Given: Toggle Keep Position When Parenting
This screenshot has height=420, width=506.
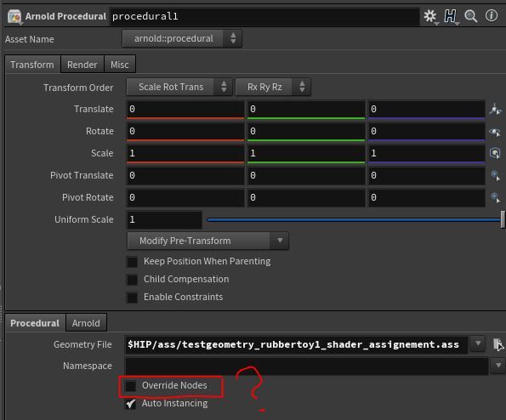Looking at the screenshot, I should [132, 262].
